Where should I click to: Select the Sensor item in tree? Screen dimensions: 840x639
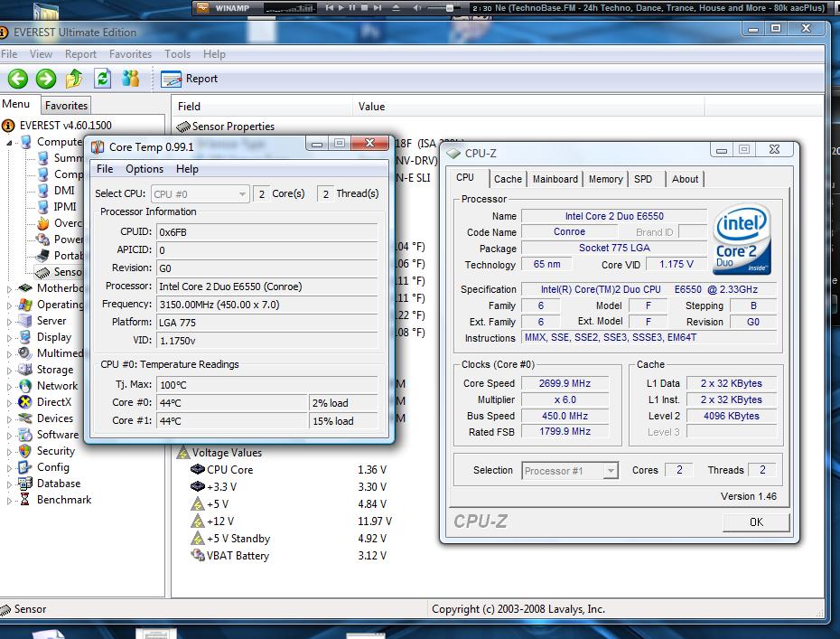coord(59,272)
